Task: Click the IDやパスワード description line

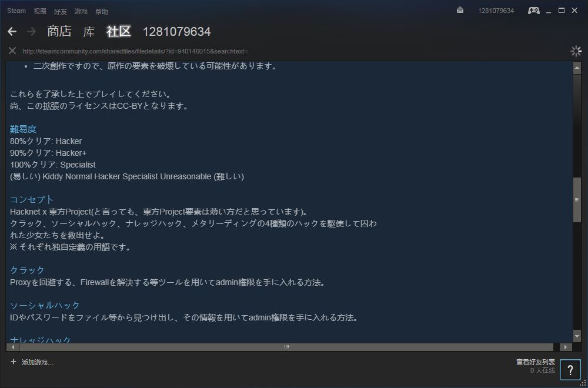Action: [x=183, y=317]
